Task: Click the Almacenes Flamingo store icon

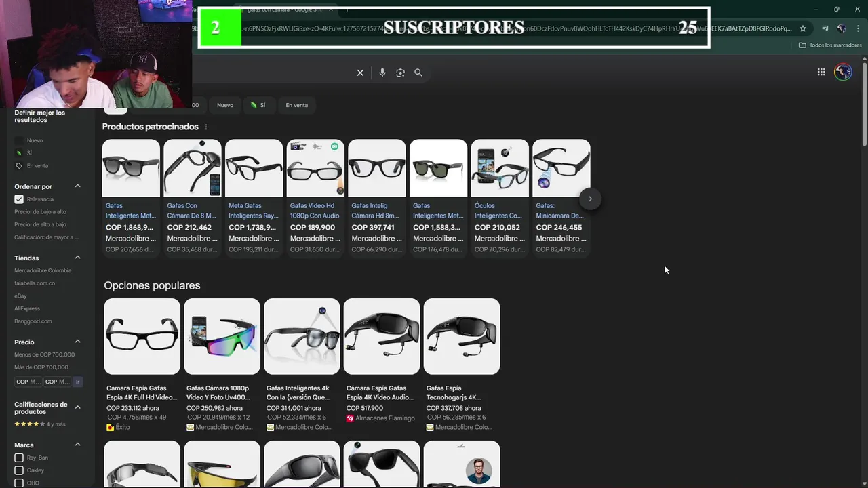Action: [x=350, y=418]
